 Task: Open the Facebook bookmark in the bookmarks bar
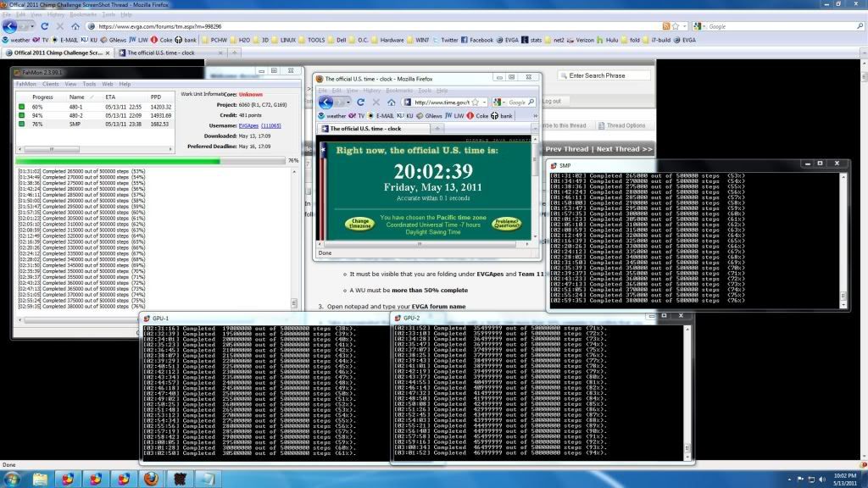(x=480, y=40)
